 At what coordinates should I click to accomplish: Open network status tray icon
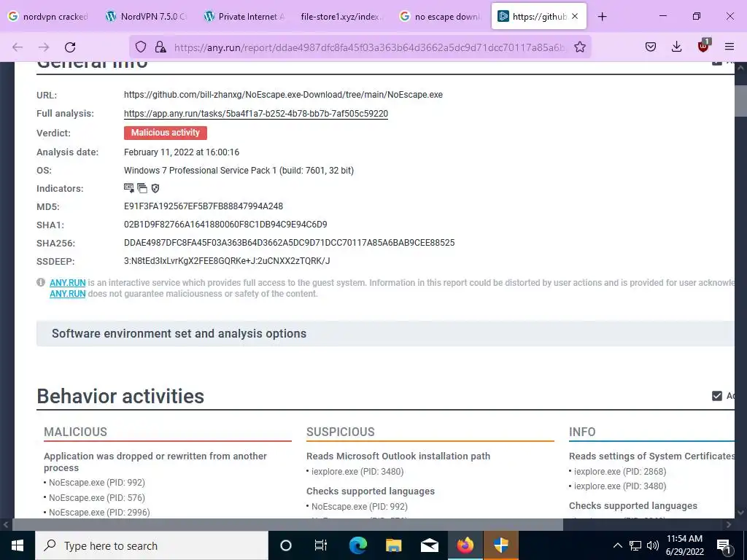(x=635, y=545)
